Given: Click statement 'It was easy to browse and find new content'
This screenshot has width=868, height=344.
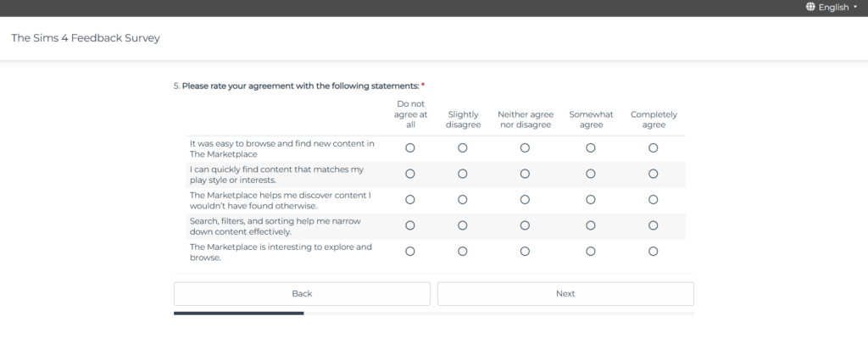Looking at the screenshot, I should click(281, 149).
